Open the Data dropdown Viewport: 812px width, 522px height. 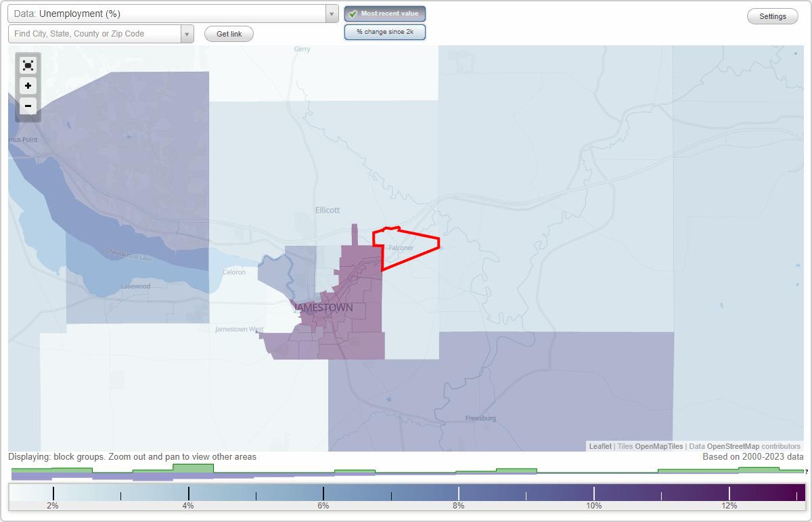point(331,13)
